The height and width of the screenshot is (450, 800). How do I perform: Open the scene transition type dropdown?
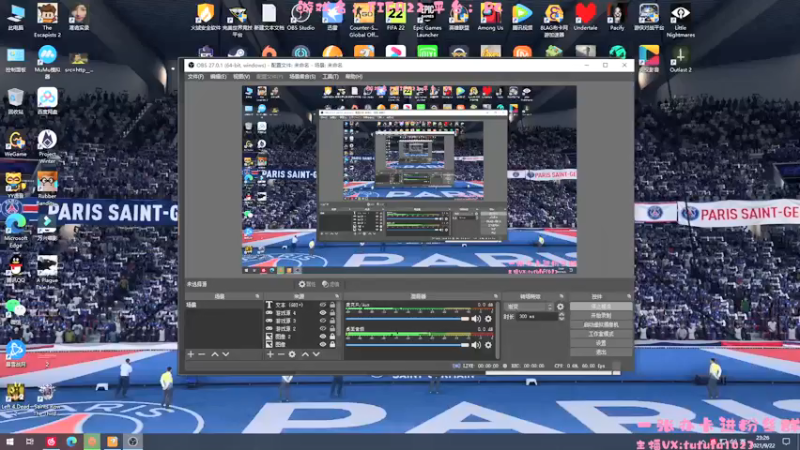529,307
